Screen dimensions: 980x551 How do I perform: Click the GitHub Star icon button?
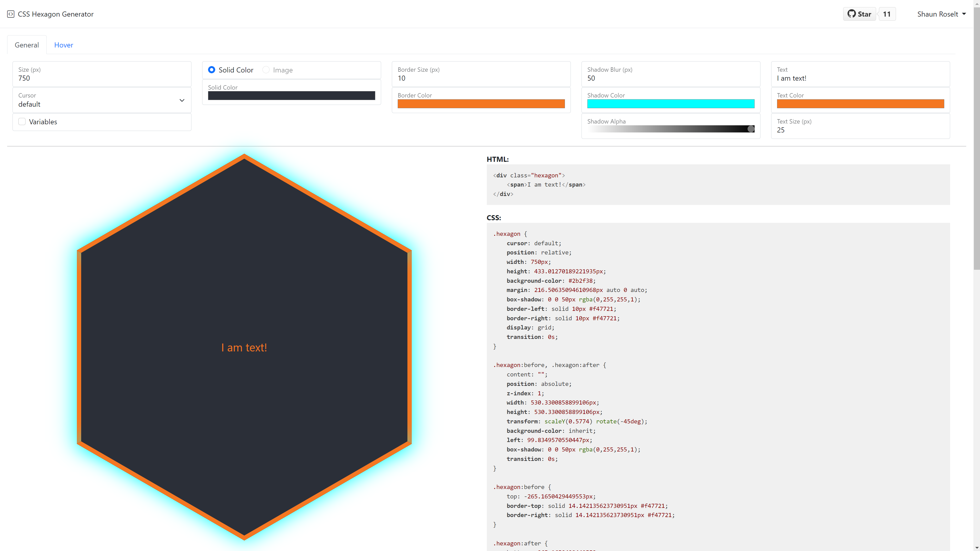[860, 14]
